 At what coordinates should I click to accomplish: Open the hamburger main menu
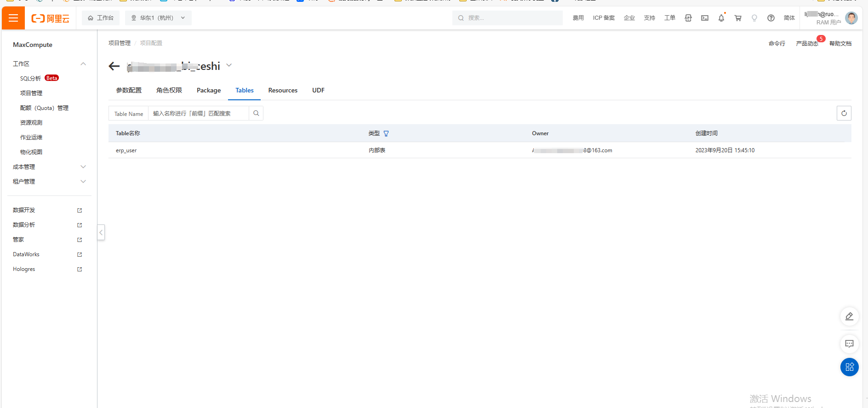click(x=13, y=18)
